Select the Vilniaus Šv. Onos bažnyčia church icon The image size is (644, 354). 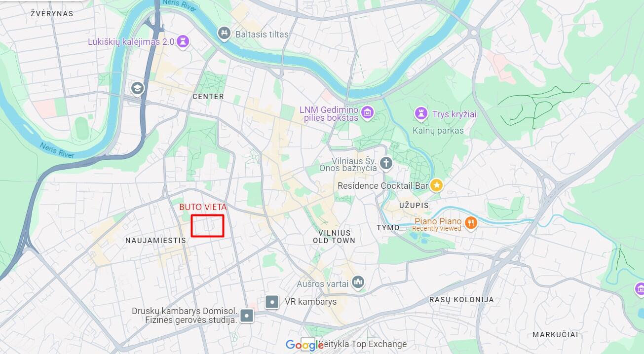click(386, 163)
